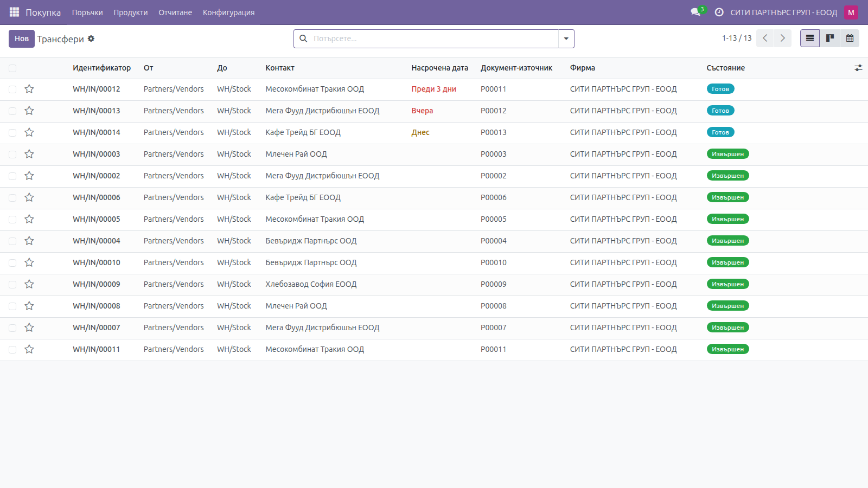Tick the select-all header checkbox
The width and height of the screenshot is (868, 488).
[12, 68]
